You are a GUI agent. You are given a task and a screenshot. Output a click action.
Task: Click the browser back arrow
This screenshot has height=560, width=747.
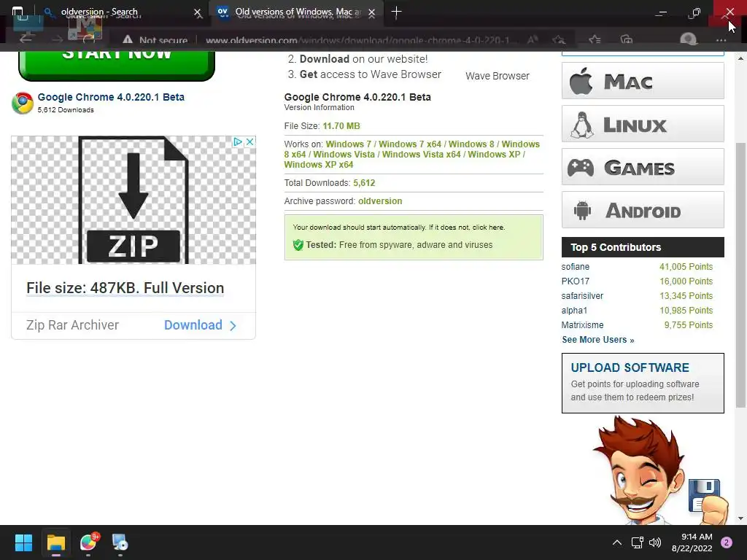click(x=26, y=39)
